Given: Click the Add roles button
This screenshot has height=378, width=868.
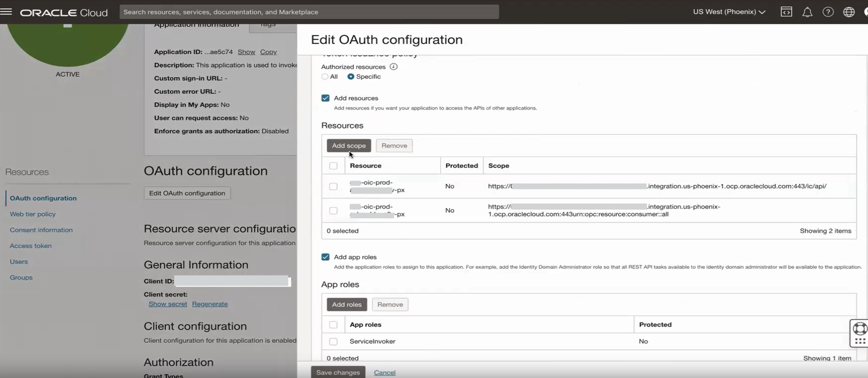Looking at the screenshot, I should pos(347,304).
